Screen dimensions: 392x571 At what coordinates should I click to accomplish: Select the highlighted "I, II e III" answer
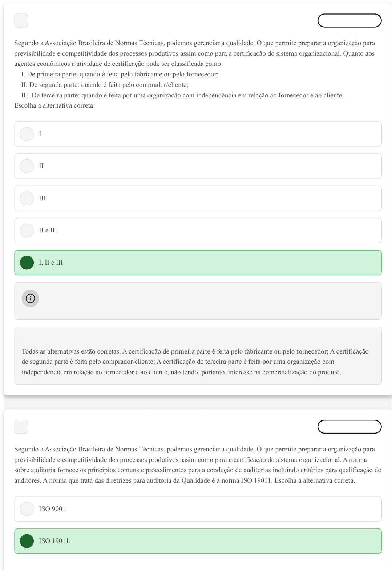click(27, 263)
